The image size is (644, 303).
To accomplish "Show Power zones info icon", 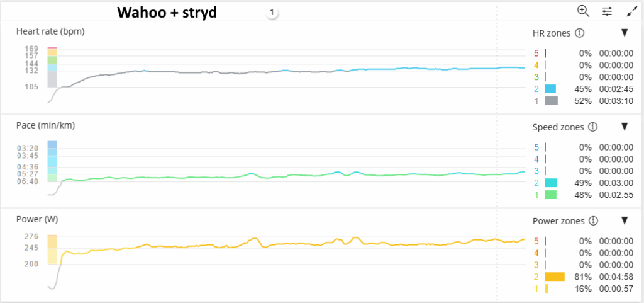I will tap(593, 221).
